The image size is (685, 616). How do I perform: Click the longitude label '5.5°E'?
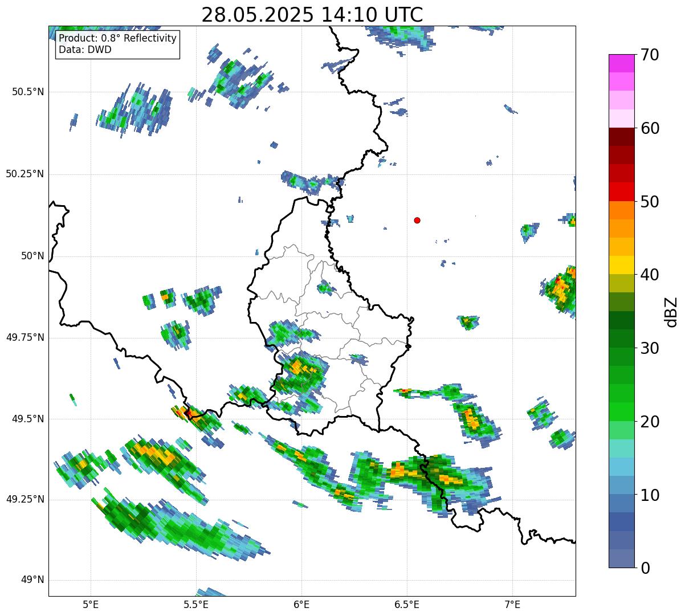point(196,604)
